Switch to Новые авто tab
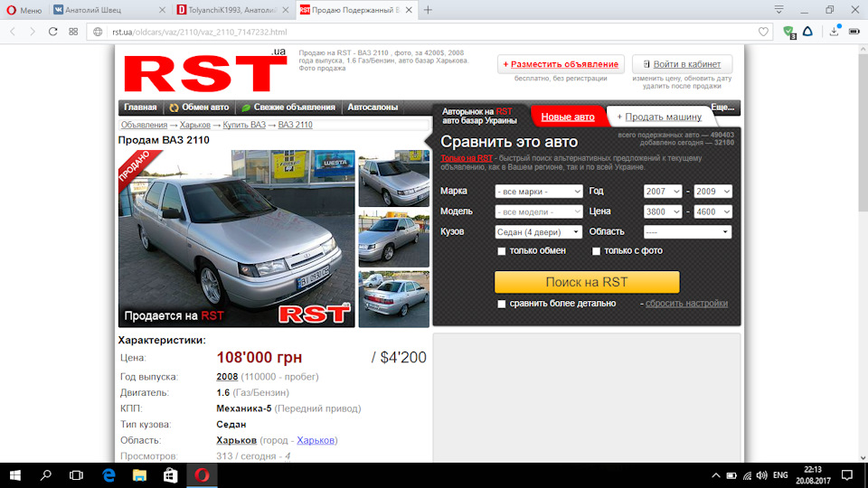This screenshot has width=868, height=488. pyautogui.click(x=568, y=117)
